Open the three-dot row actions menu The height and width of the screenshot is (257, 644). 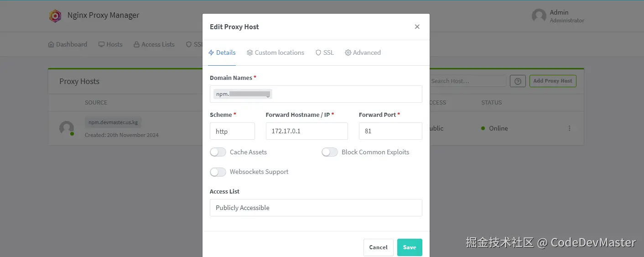click(x=569, y=128)
